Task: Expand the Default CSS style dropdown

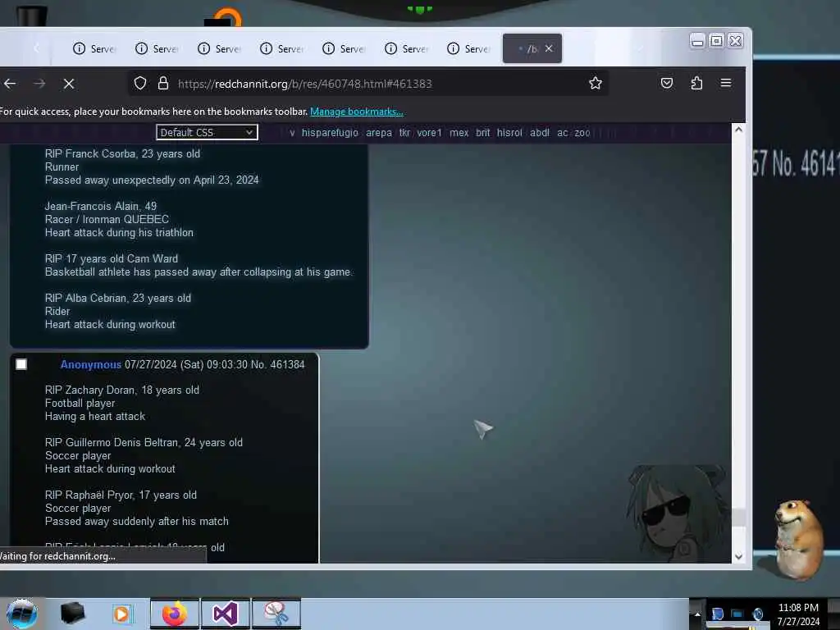Action: [x=207, y=132]
